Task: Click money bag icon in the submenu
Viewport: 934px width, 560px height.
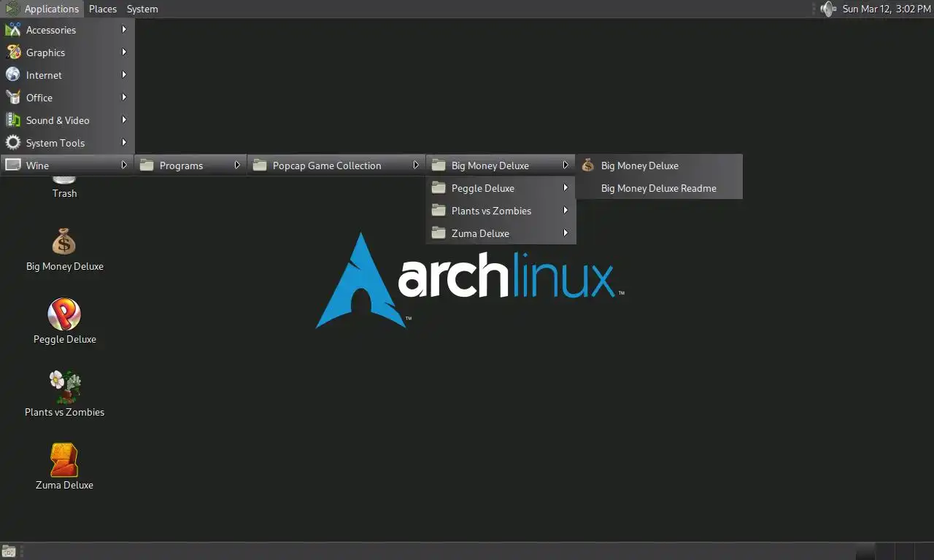Action: pos(588,166)
